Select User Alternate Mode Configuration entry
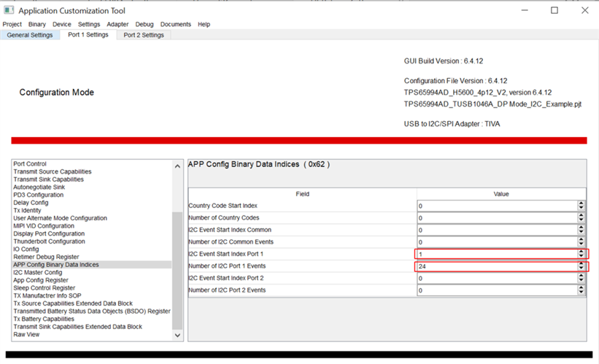 [60, 218]
